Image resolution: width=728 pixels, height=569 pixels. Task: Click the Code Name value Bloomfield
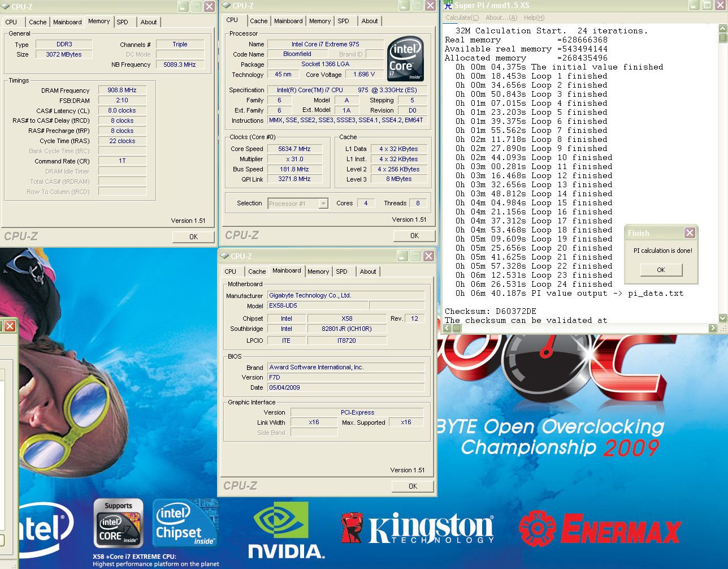point(297,54)
